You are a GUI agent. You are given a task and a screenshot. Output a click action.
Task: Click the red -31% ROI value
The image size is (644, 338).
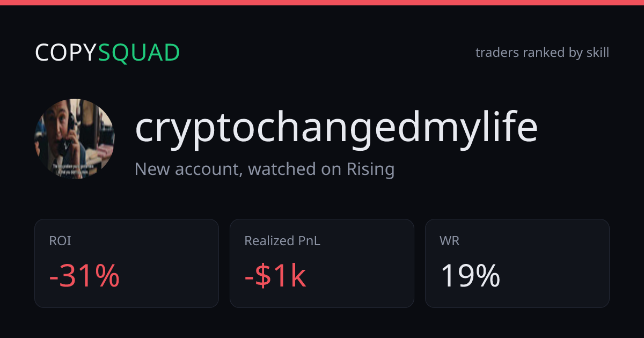click(84, 276)
